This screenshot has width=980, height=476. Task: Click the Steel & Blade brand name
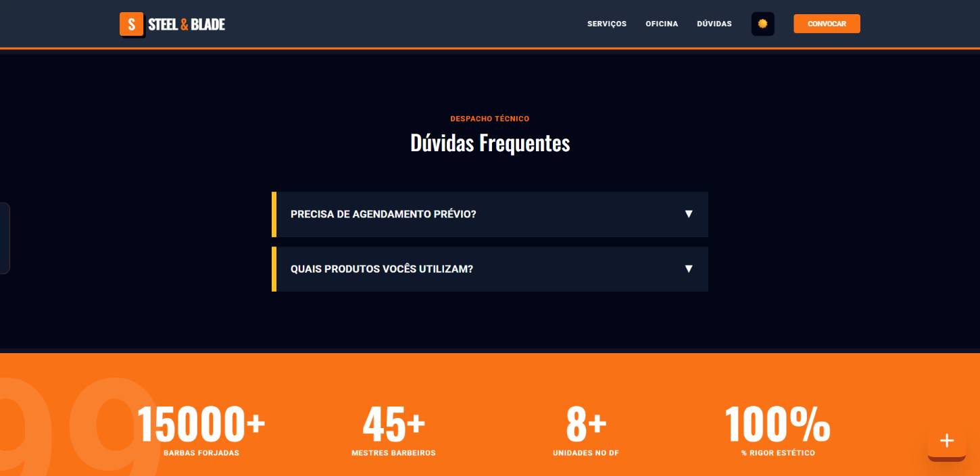[x=187, y=24]
